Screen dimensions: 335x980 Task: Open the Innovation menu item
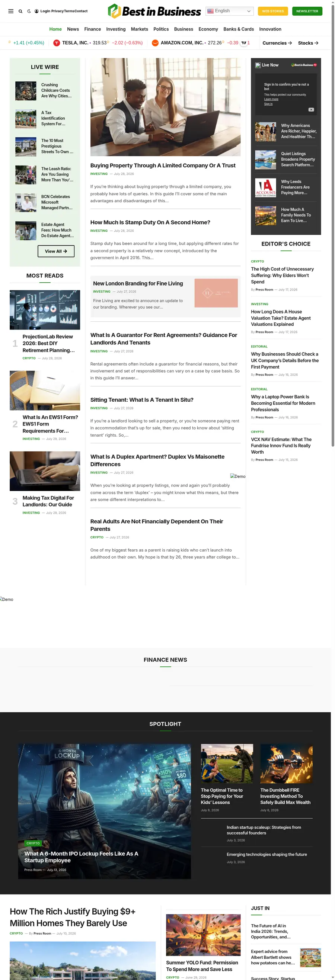click(270, 29)
